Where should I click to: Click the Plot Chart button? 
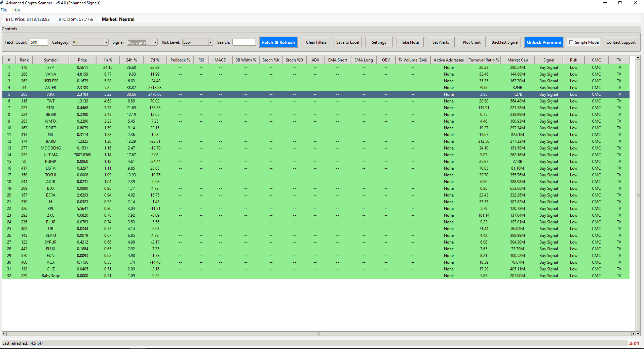471,42
